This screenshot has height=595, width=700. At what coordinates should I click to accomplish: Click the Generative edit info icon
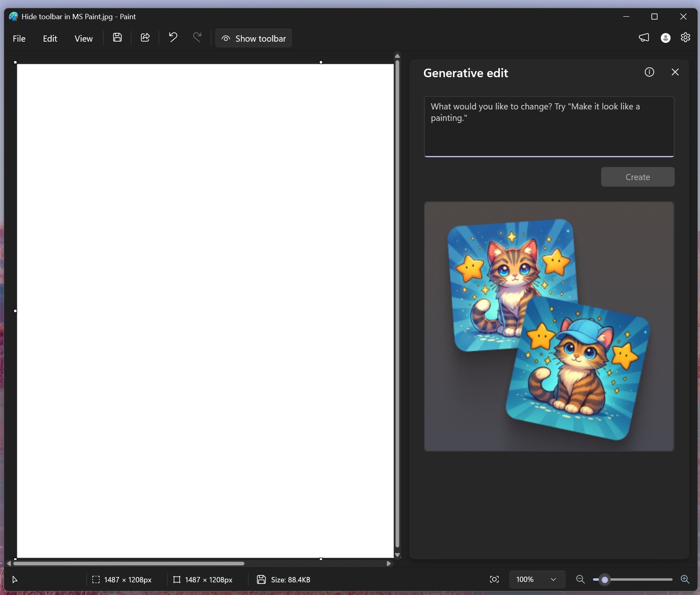coord(649,72)
